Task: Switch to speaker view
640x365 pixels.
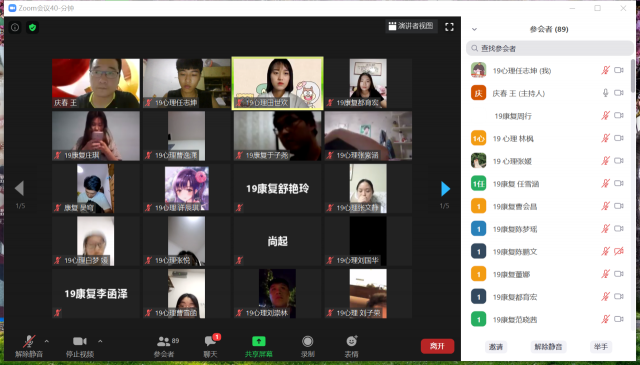Action: click(411, 26)
